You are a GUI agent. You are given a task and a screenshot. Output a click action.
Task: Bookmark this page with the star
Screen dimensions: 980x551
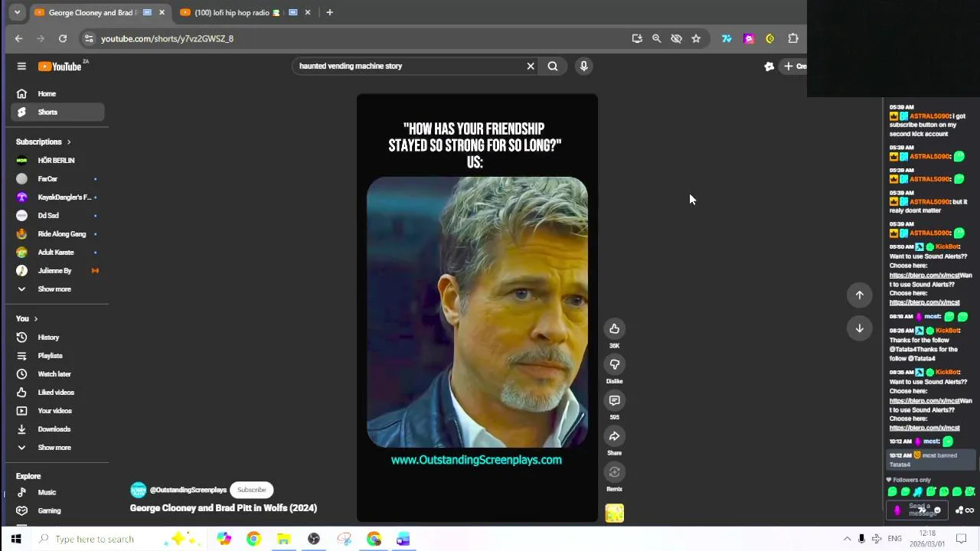(696, 38)
